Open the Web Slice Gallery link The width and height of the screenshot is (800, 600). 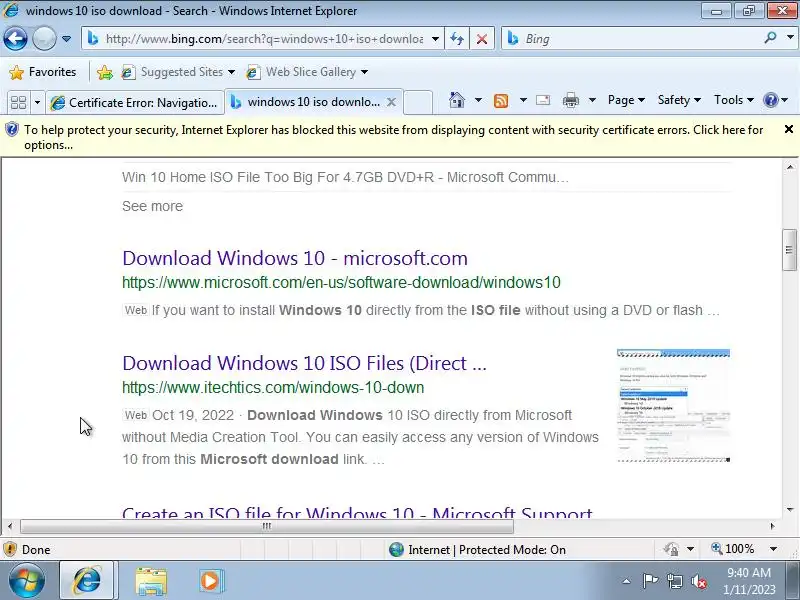307,72
